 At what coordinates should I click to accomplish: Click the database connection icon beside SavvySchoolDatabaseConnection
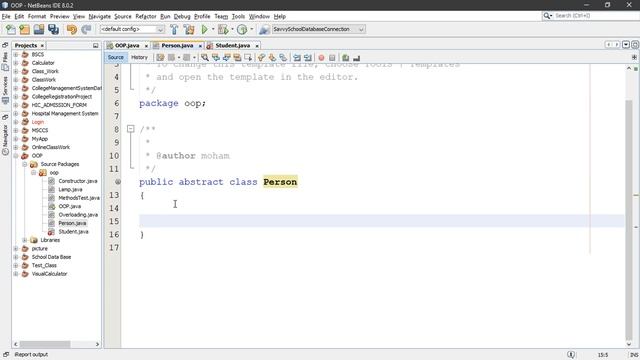264,29
